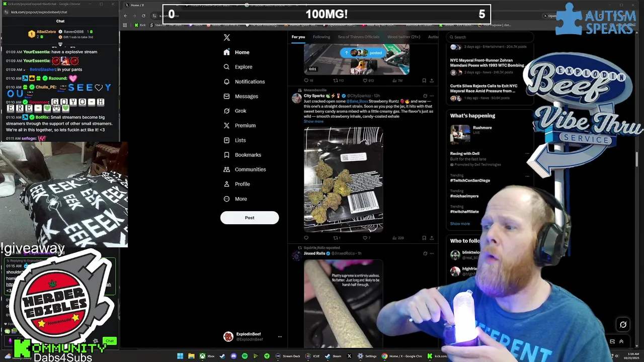The image size is (644, 362).
Task: Share the City Sparkz post
Action: click(x=431, y=238)
